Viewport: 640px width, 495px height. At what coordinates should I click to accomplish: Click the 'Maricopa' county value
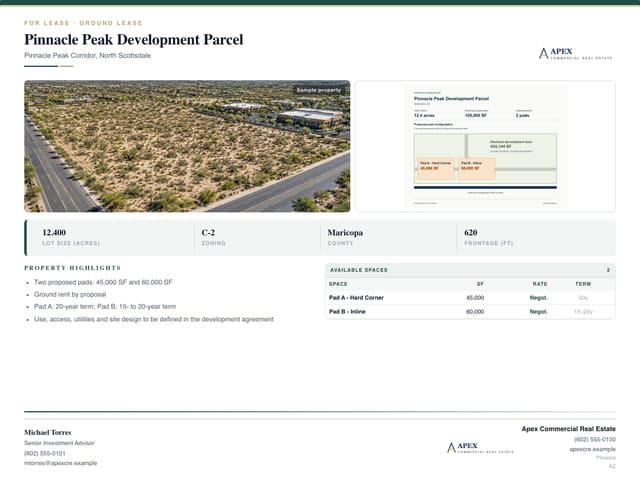(345, 233)
